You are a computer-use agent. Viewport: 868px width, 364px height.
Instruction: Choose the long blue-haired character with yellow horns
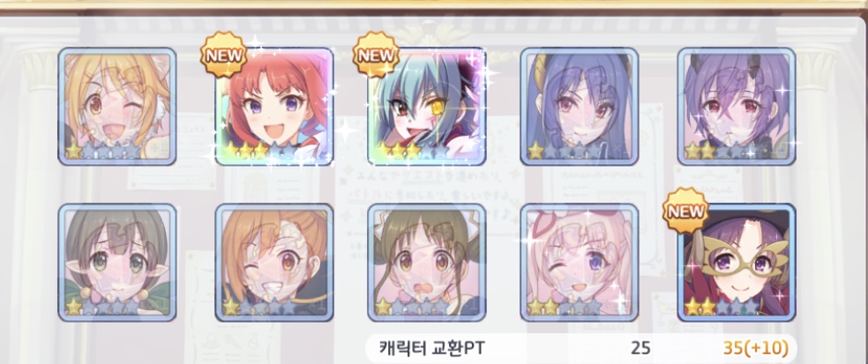[580, 107]
